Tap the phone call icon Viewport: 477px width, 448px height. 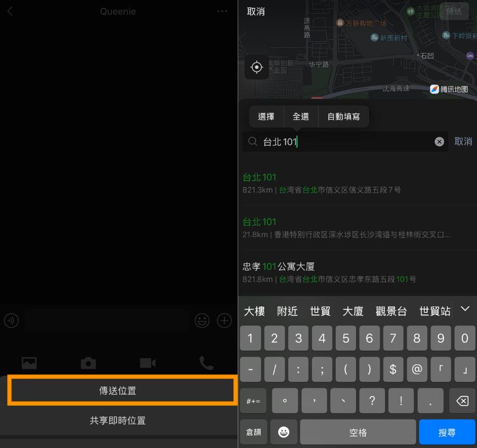point(206,363)
